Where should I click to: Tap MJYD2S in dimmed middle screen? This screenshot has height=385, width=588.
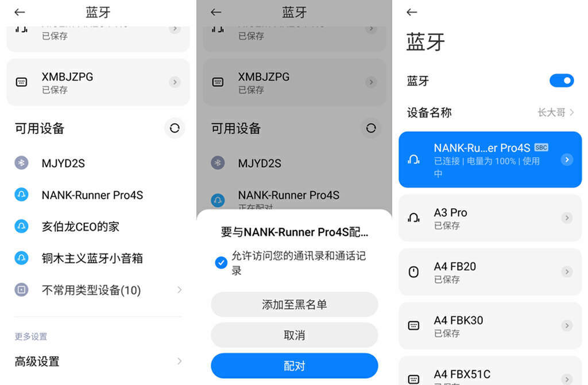pos(260,163)
